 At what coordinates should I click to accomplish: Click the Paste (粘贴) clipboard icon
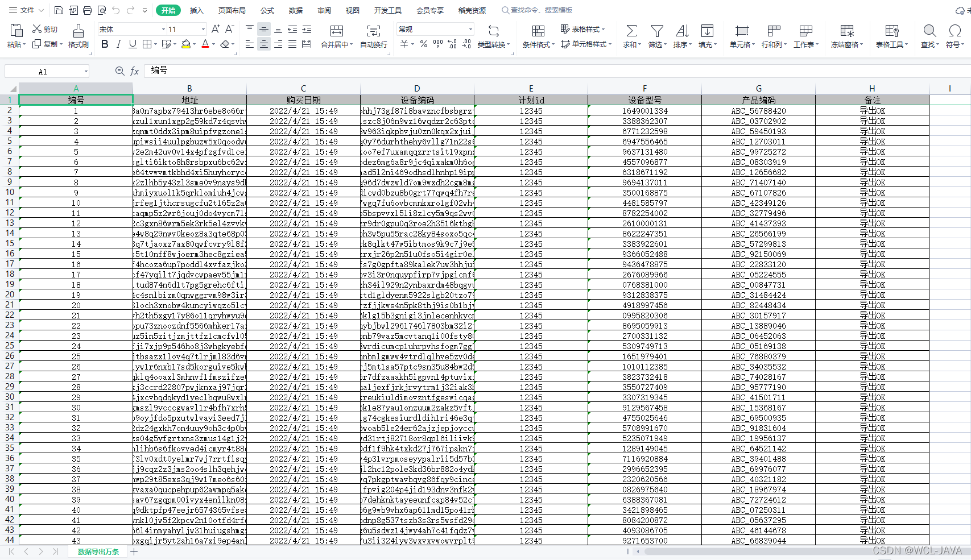[16, 31]
